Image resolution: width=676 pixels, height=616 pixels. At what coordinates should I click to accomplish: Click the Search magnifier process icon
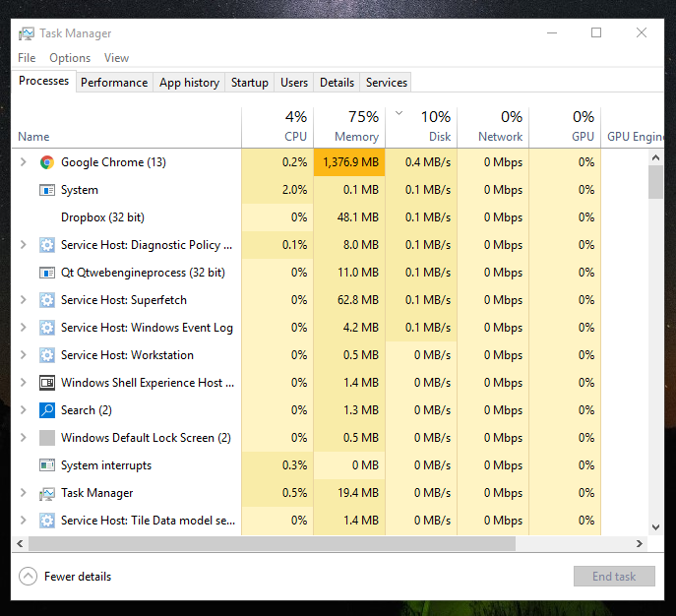(x=47, y=410)
